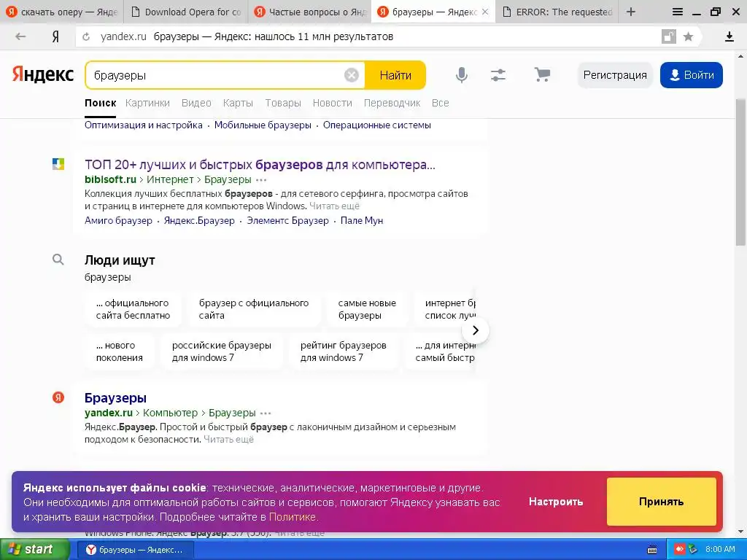Open the Яндекс.Браузер sitelink
The image size is (747, 560).
coord(199,220)
